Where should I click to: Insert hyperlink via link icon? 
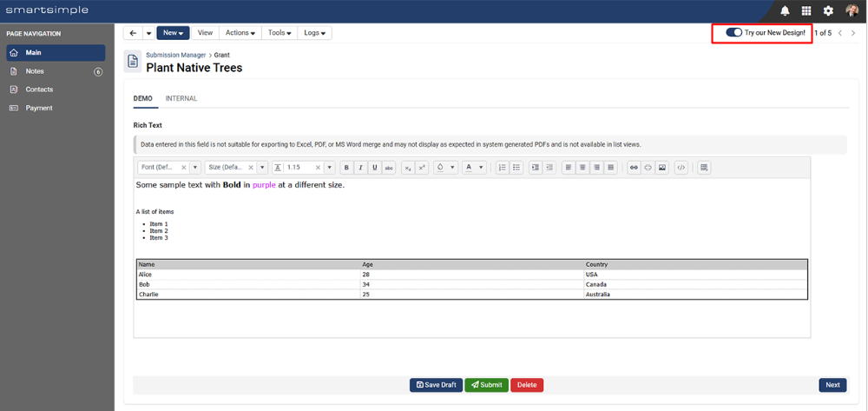634,168
